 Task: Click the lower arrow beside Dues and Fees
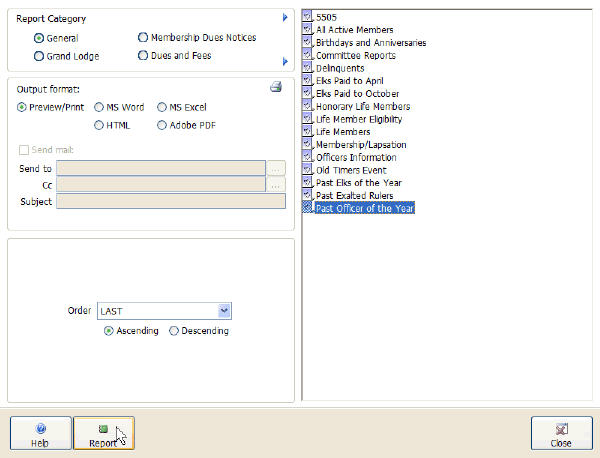pyautogui.click(x=285, y=62)
